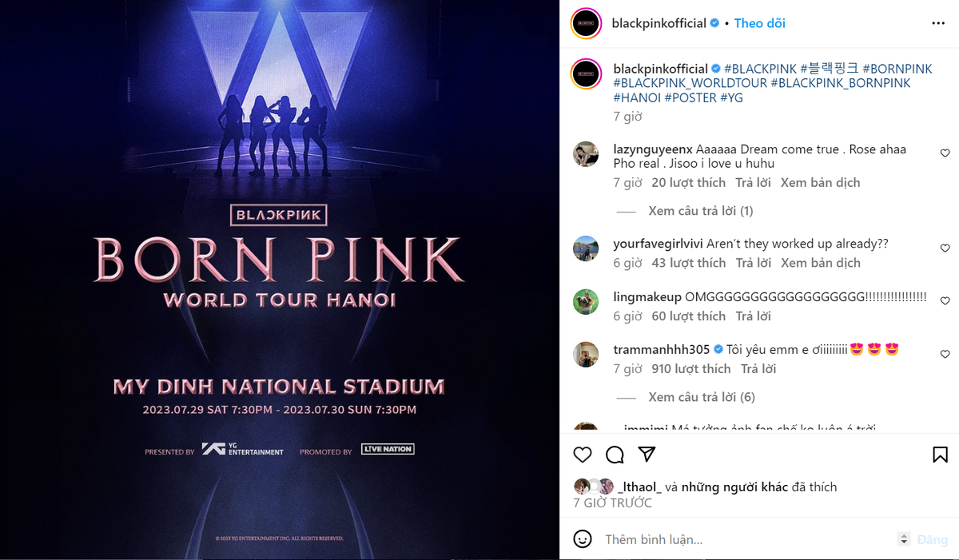Reply via 'Trả lời' under lingmakeup's comment
This screenshot has width=959, height=560.
point(753,316)
